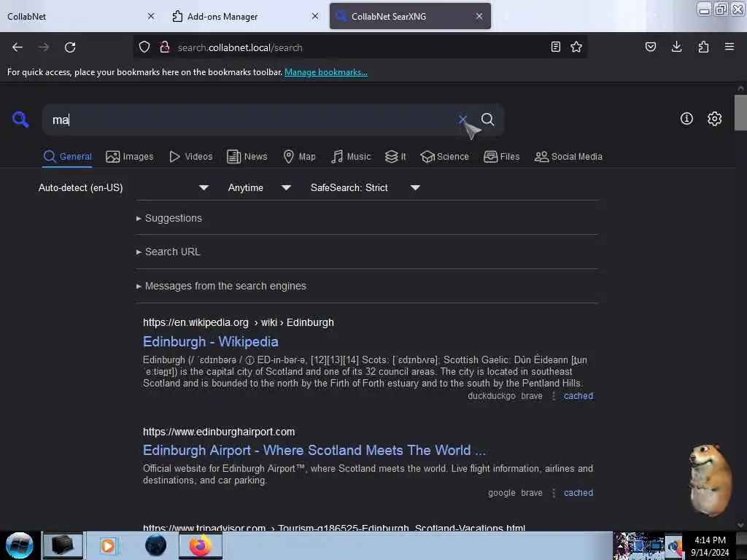This screenshot has height=560, width=747.
Task: Open the Downloads panel
Action: tap(676, 47)
